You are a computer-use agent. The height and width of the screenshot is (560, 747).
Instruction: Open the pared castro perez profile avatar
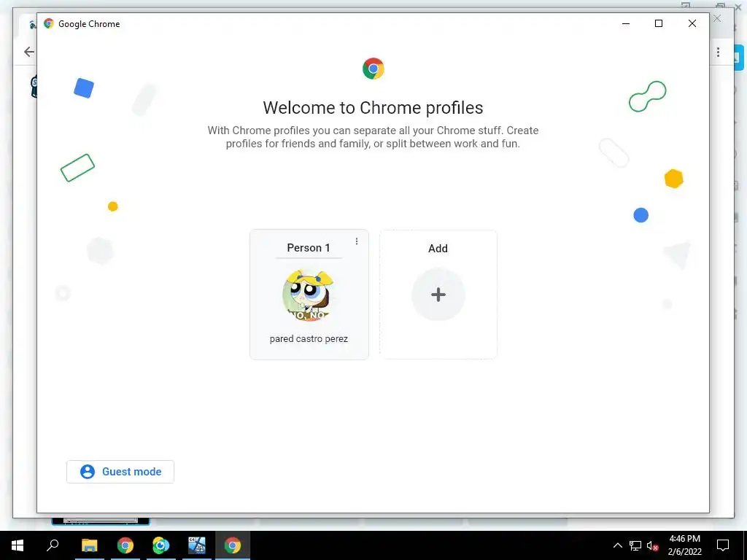click(x=308, y=295)
